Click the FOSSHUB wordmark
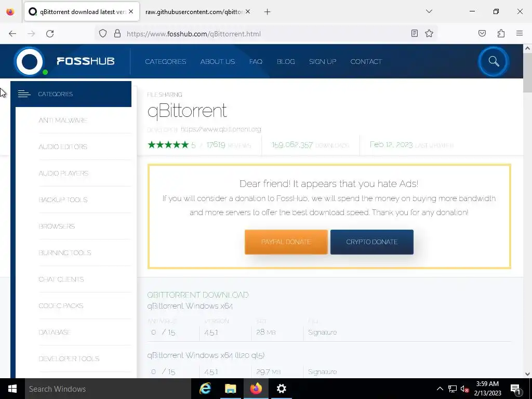 86,61
